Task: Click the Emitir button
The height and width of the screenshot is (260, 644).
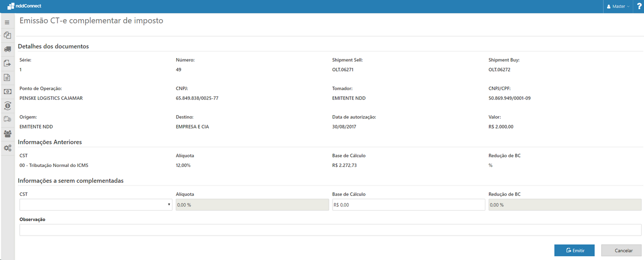Action: (575, 250)
